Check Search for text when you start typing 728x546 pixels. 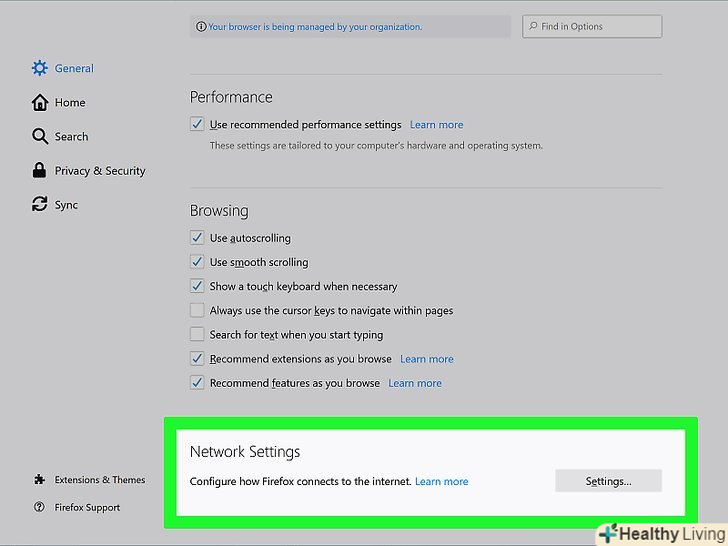[197, 335]
